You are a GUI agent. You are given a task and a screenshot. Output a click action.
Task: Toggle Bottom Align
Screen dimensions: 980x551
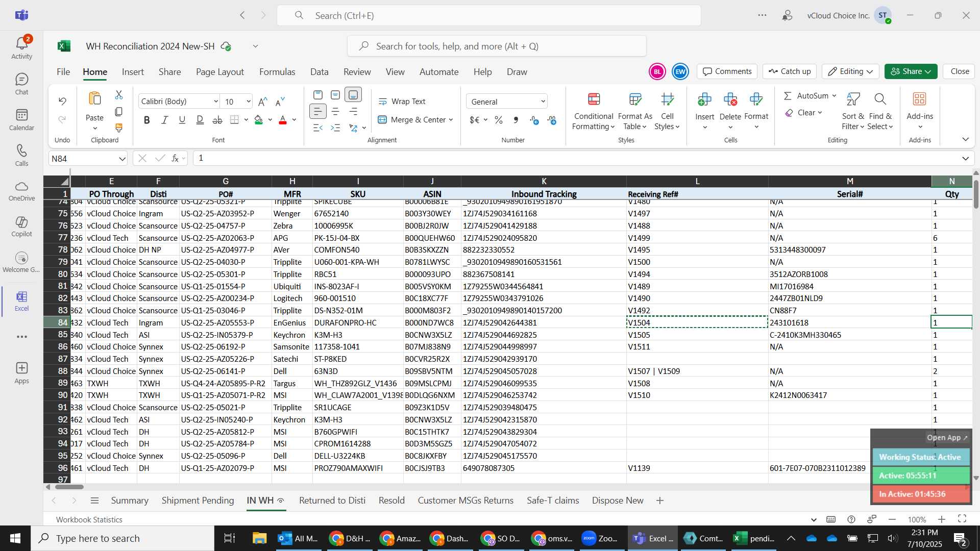point(353,95)
